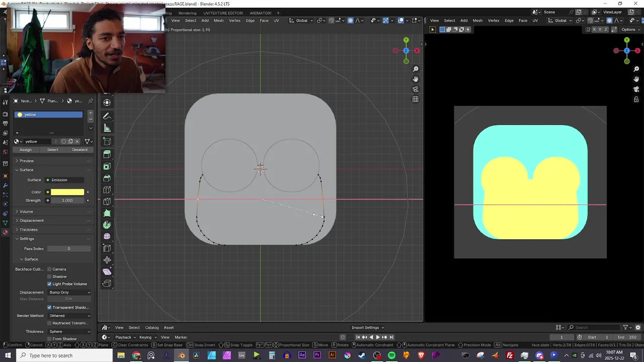Open Import Settings dropdown in asset browser
644x362 pixels.
click(367, 328)
